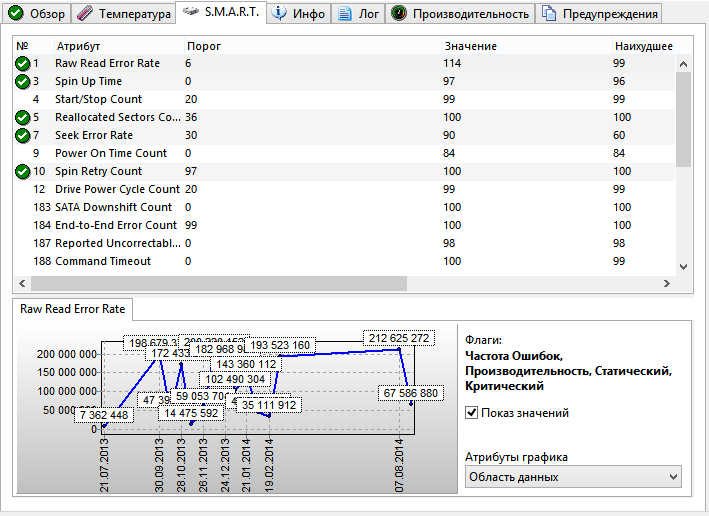
Task: Switch to the Лог tab
Action: [x=358, y=14]
